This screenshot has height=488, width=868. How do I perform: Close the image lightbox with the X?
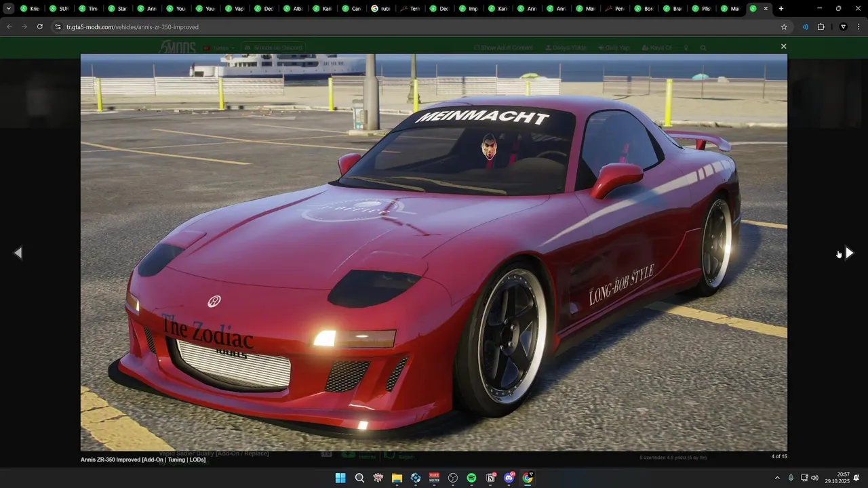pyautogui.click(x=783, y=47)
